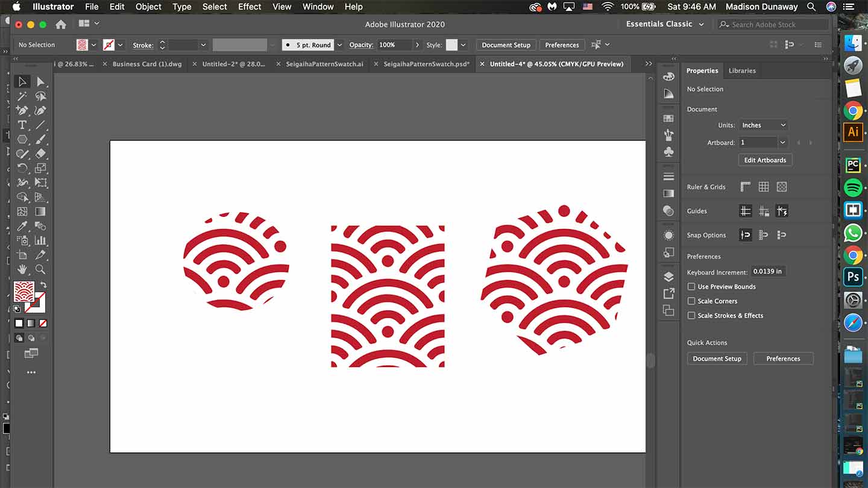Go to Illustrator Home screen
The image size is (868, 488).
60,24
